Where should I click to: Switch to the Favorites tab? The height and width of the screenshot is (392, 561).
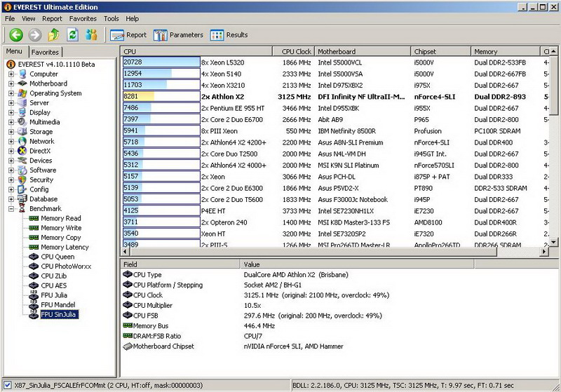click(45, 52)
